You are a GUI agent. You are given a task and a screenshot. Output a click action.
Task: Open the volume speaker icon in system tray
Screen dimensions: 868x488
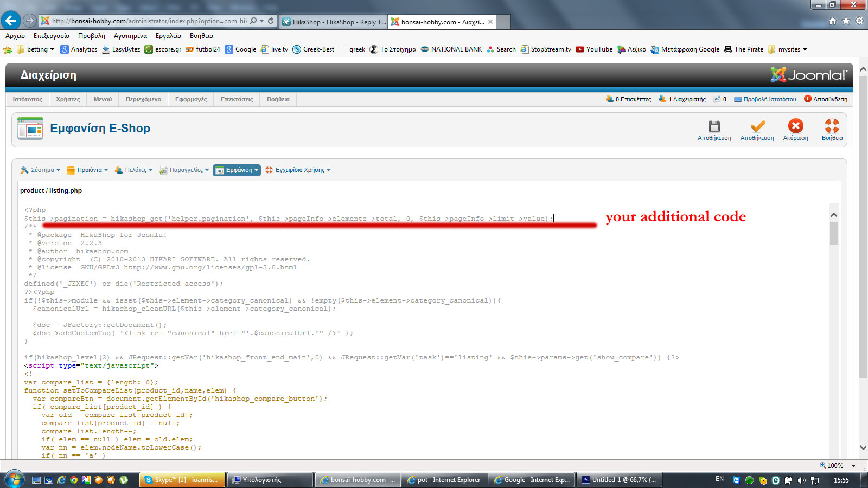click(x=801, y=480)
